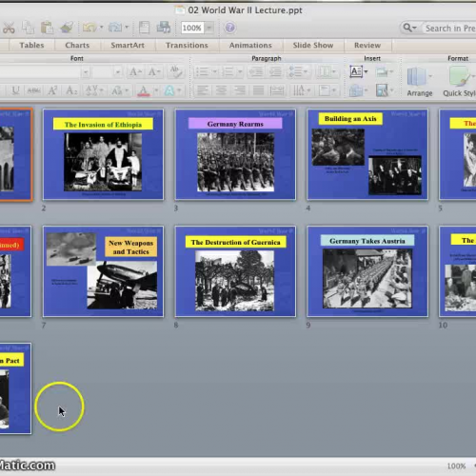Open the font size dropdown arrow
476x476 pixels.
[x=118, y=72]
